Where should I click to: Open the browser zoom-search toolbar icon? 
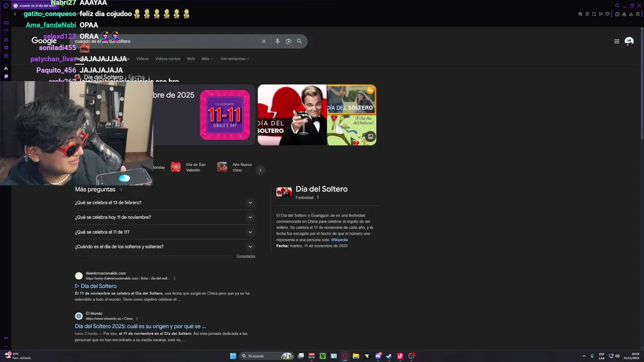[580, 14]
